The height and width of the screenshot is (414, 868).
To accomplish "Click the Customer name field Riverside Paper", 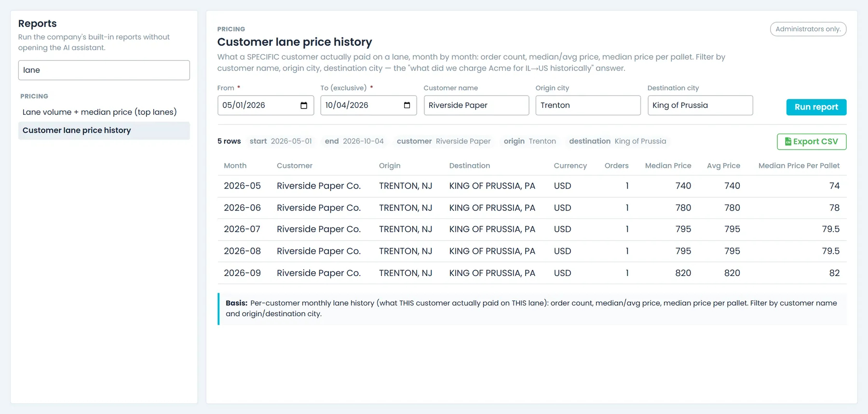I will 476,105.
